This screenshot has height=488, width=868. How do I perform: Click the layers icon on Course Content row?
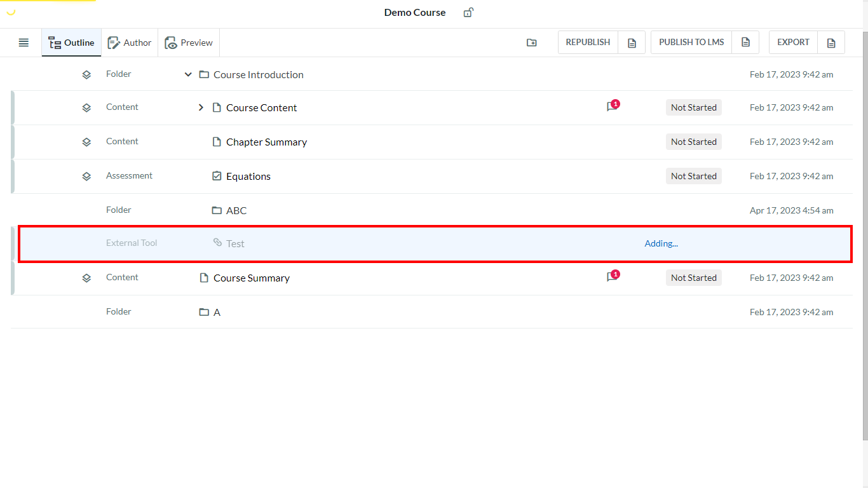tap(86, 107)
